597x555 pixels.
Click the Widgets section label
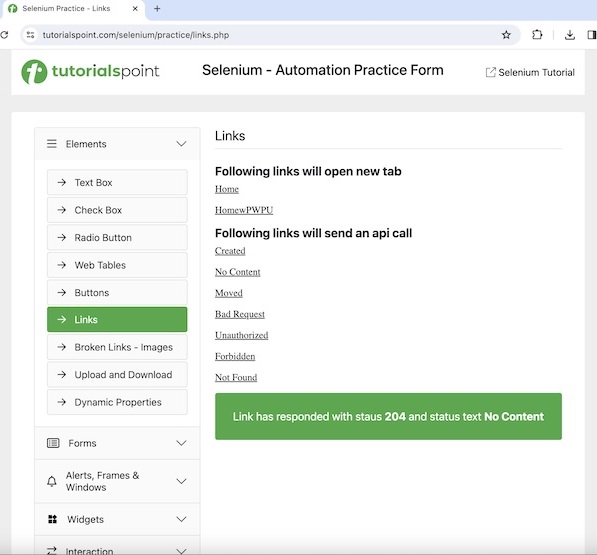point(85,519)
